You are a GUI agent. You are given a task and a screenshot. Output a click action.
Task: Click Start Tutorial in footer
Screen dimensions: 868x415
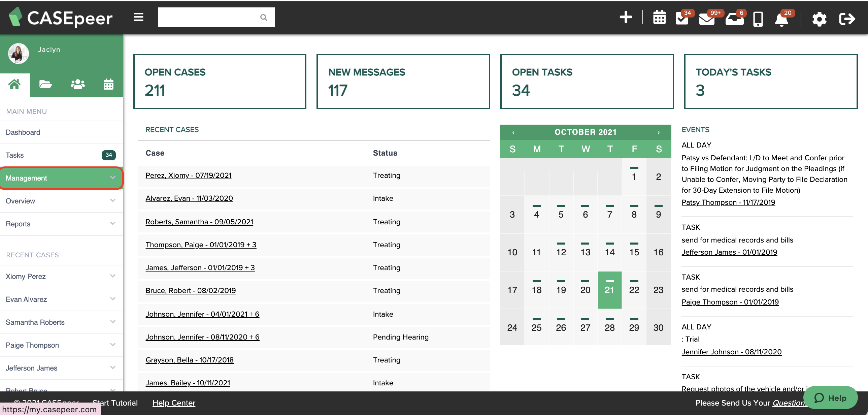[115, 403]
